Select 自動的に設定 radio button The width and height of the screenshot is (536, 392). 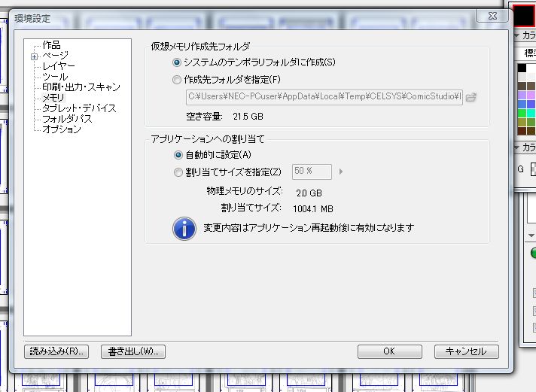point(178,155)
